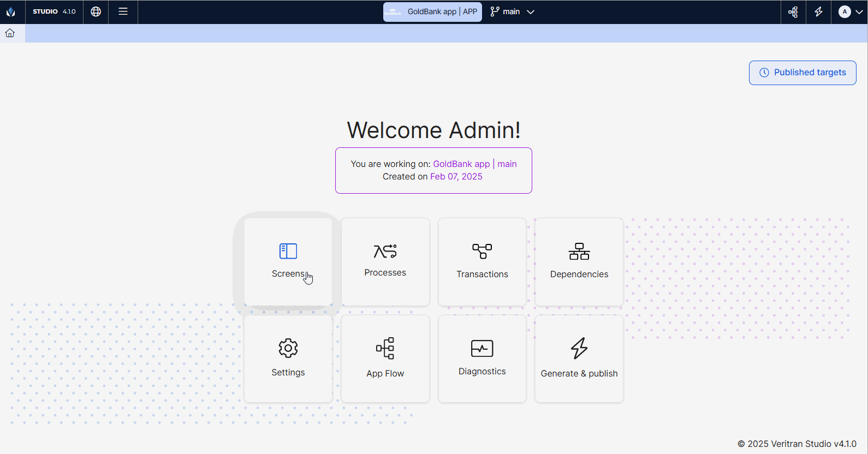Screen dimensions: 868x454
Task: Open the Dependencies tile
Action: click(579, 261)
